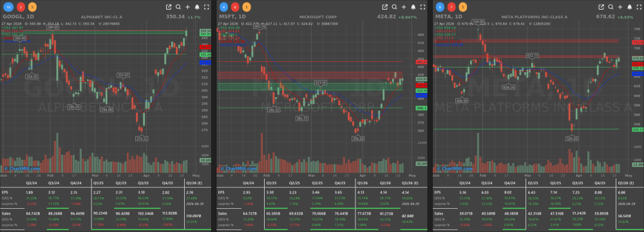Screen dimensions: 644x232
Task: Expand the META chart to fullscreen
Action: [639, 7]
